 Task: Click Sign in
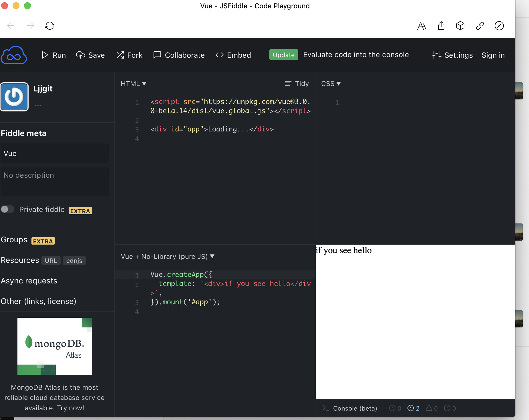pyautogui.click(x=493, y=55)
